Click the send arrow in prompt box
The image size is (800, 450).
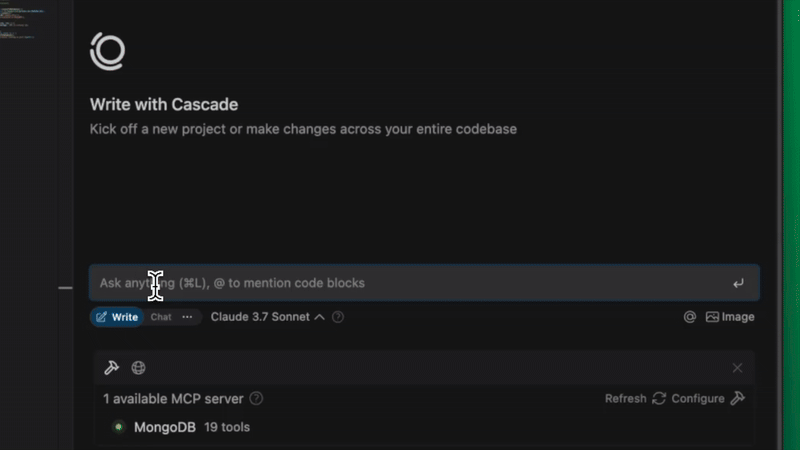click(x=738, y=283)
